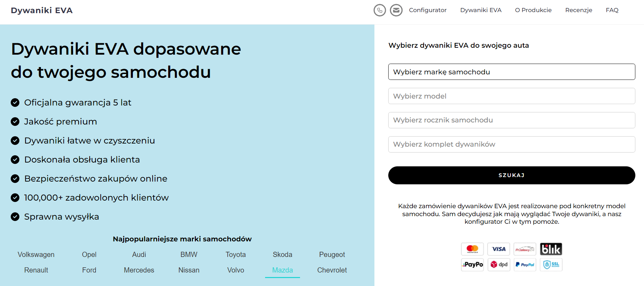Open the 'Wybierz markę samochodu' dropdown

pos(511,72)
